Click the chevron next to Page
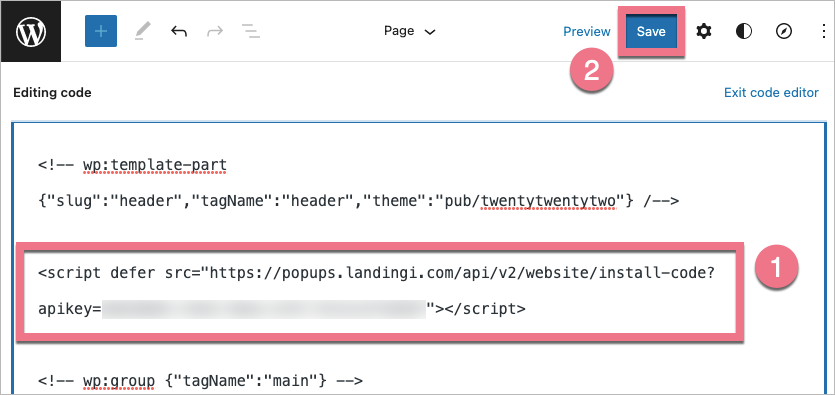The image size is (835, 395). pyautogui.click(x=430, y=32)
